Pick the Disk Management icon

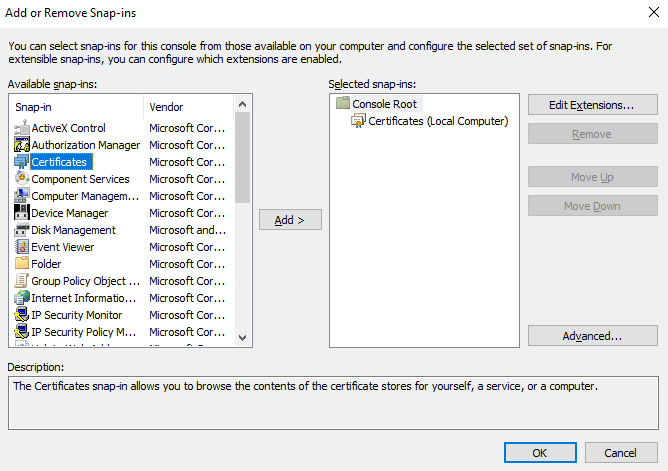23,230
